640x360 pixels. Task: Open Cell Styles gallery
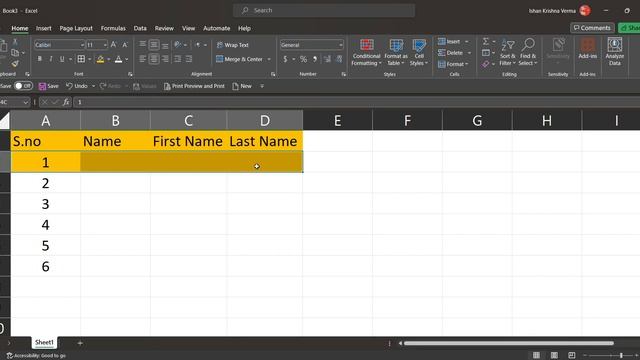click(419, 52)
